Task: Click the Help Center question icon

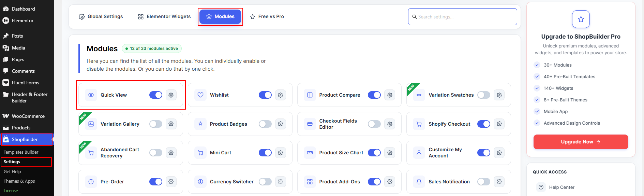Action: point(541,187)
